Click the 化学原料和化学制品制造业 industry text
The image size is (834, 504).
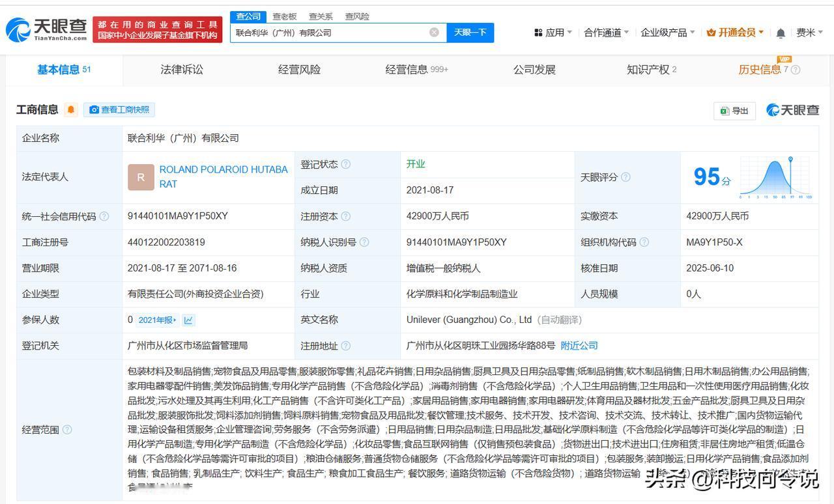click(x=462, y=294)
